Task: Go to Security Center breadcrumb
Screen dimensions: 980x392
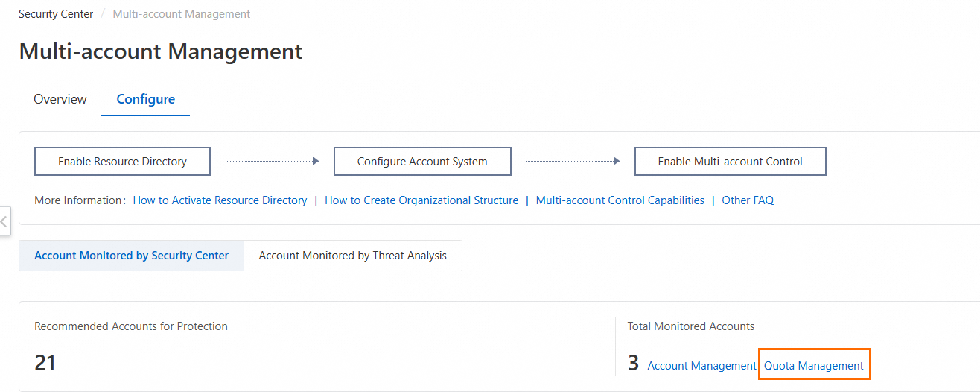Action: [56, 14]
